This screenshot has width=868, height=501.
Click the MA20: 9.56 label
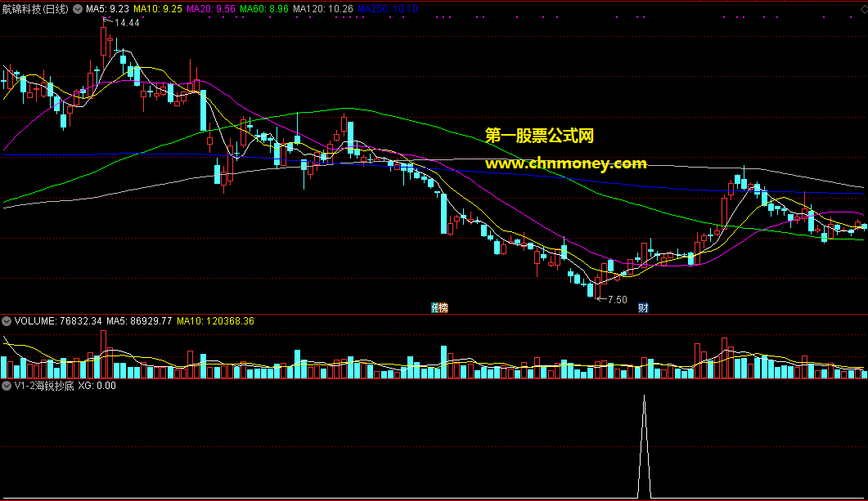(211, 9)
